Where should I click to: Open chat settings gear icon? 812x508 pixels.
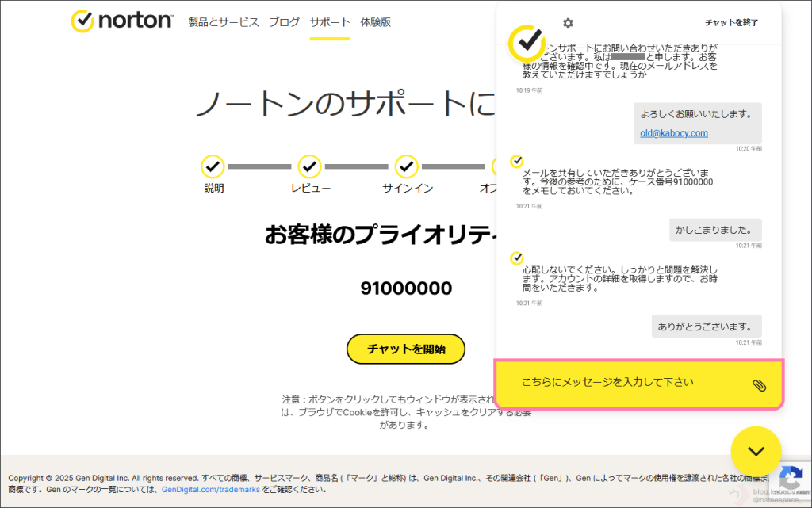[x=568, y=23]
